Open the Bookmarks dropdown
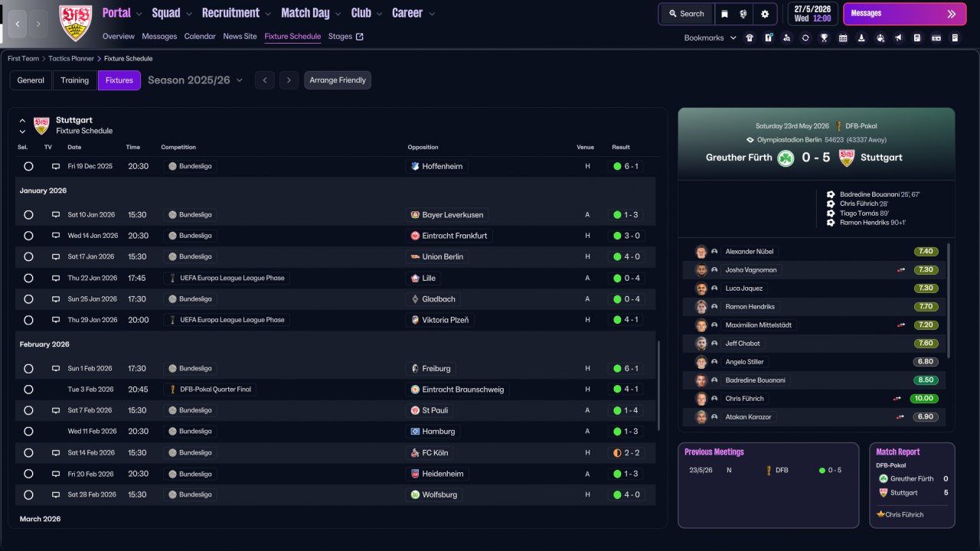The height and width of the screenshot is (551, 980). 710,37
